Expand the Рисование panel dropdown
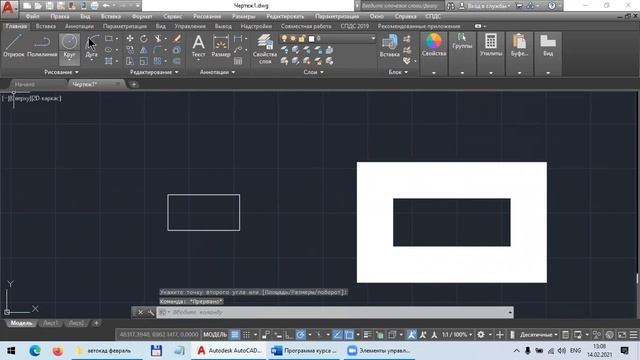 click(x=62, y=72)
